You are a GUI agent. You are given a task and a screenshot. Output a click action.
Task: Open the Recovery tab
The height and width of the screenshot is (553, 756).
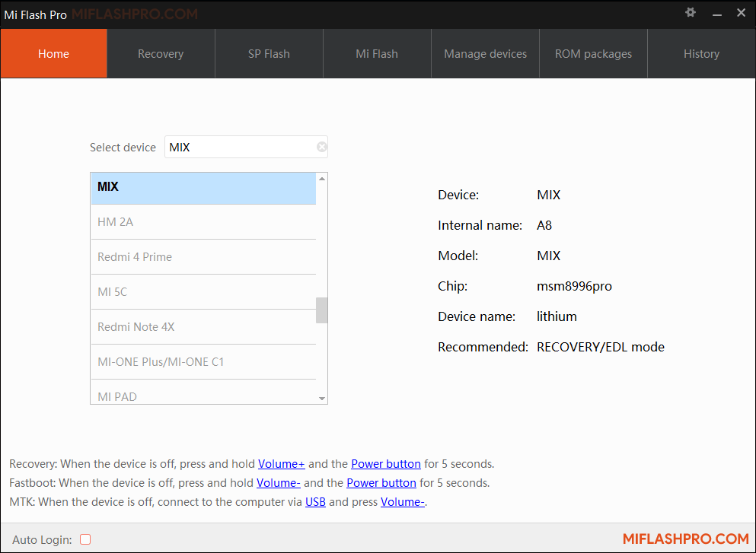(161, 53)
